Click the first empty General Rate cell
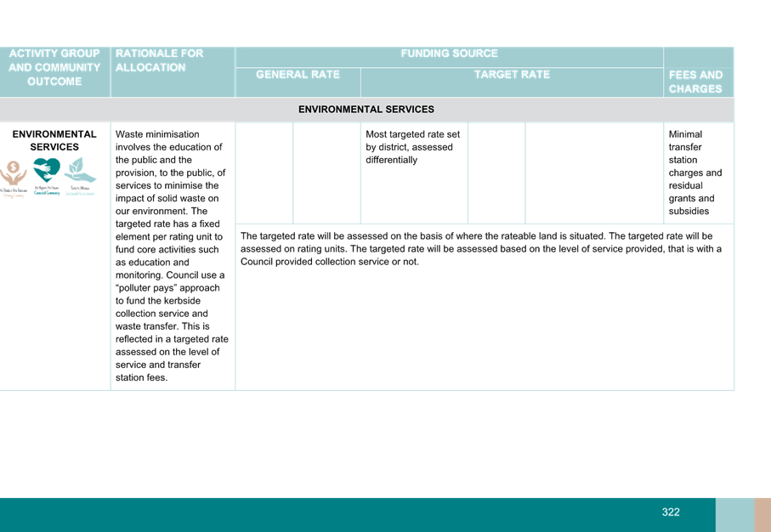771x532 pixels. (x=264, y=173)
